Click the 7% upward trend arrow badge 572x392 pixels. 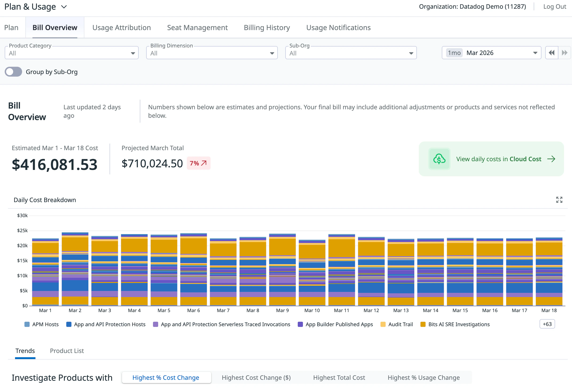[198, 163]
